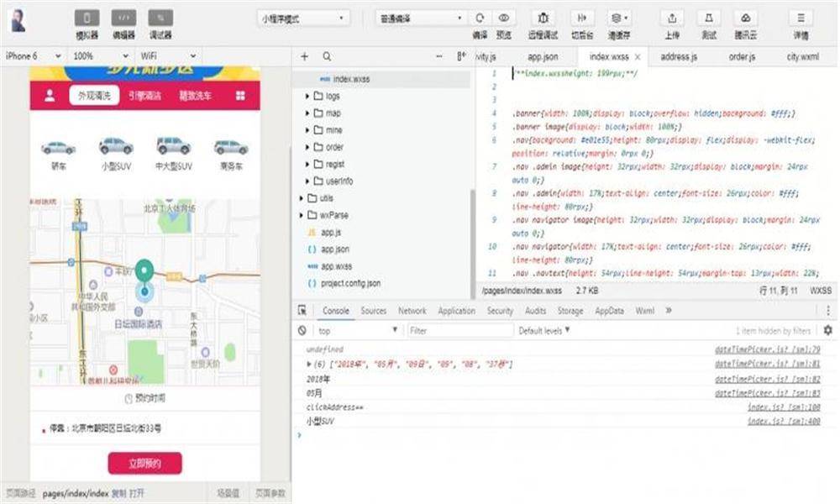The image size is (840, 504).
Task: Click the search icon in file explorer
Action: click(x=326, y=56)
